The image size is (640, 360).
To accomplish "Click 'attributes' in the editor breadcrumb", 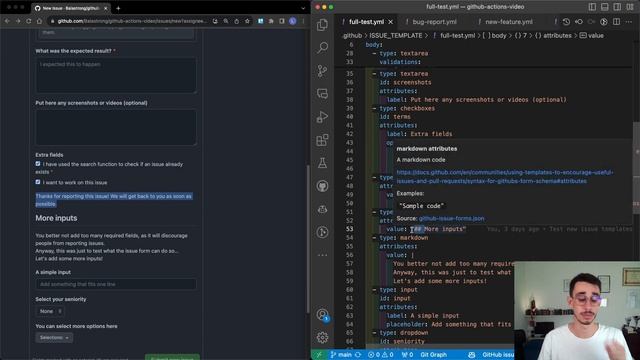I will coord(557,36).
